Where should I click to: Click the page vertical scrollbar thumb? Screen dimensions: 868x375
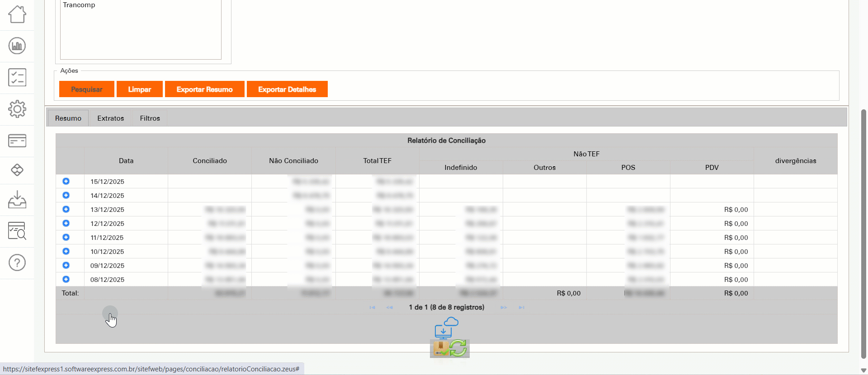pos(863,234)
